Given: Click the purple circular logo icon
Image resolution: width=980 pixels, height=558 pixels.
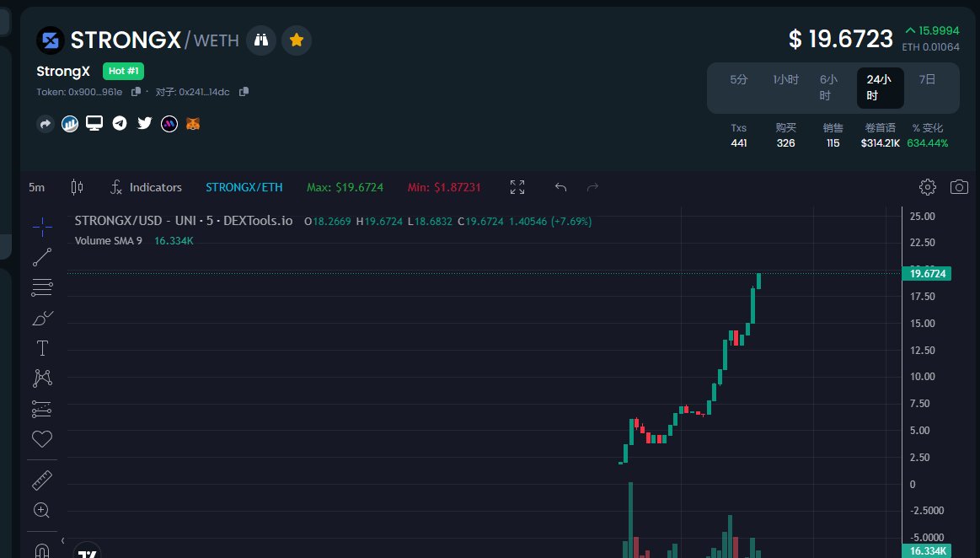Looking at the screenshot, I should pyautogui.click(x=169, y=124).
